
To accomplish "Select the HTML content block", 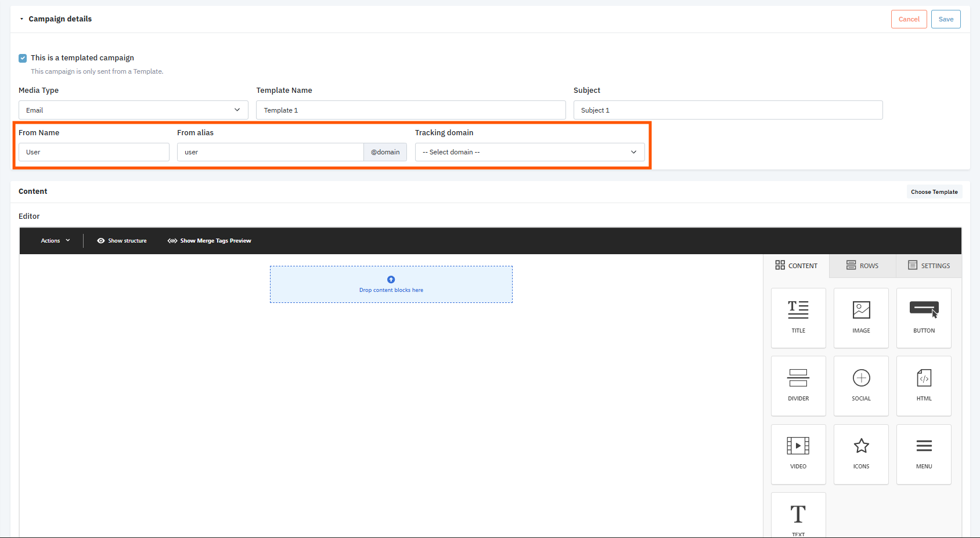I will pyautogui.click(x=924, y=385).
